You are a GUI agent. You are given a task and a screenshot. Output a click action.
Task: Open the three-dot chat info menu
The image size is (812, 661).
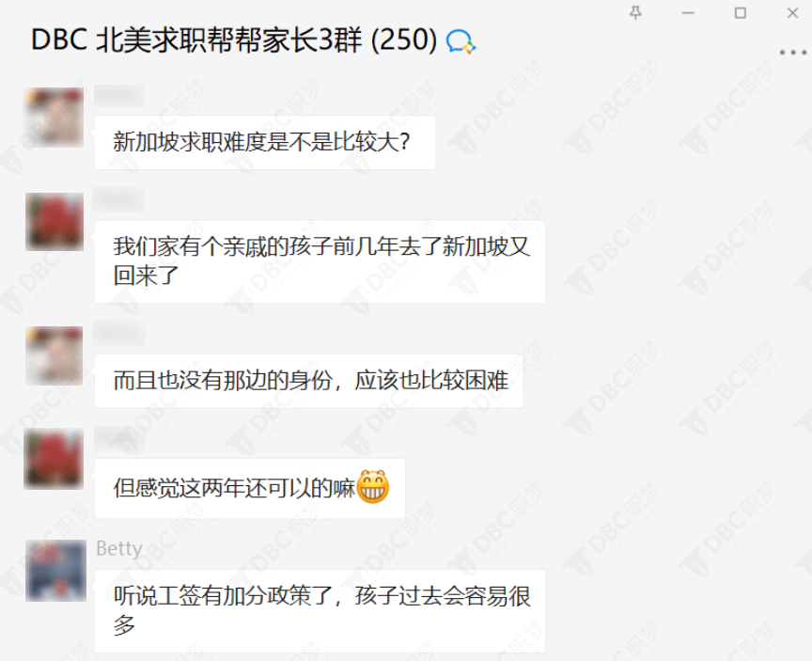tap(793, 53)
